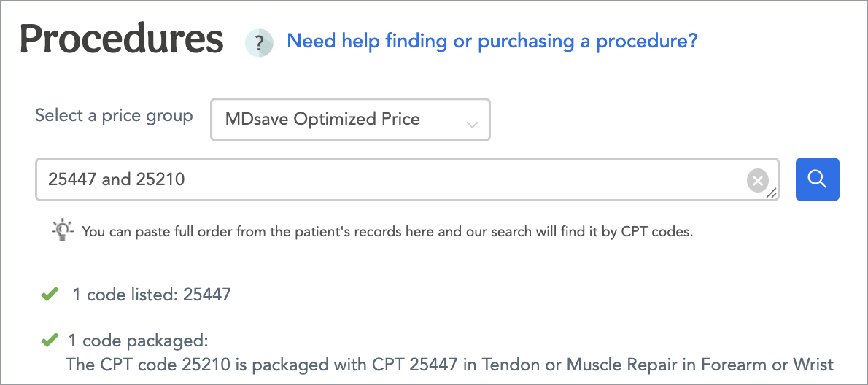Click the 'Select a price group' label
The width and height of the screenshot is (868, 385).
point(114,116)
